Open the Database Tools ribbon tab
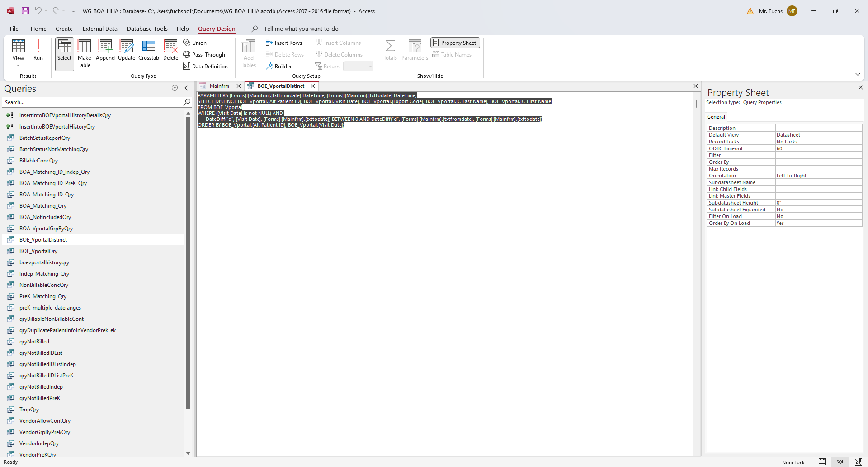The width and height of the screenshot is (868, 467). click(147, 29)
